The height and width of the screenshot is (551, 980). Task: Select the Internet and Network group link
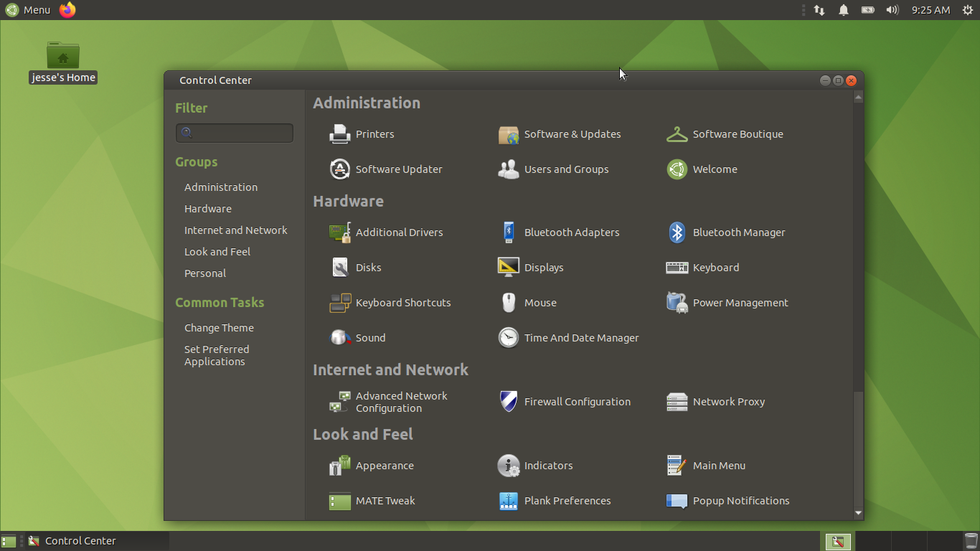point(236,230)
